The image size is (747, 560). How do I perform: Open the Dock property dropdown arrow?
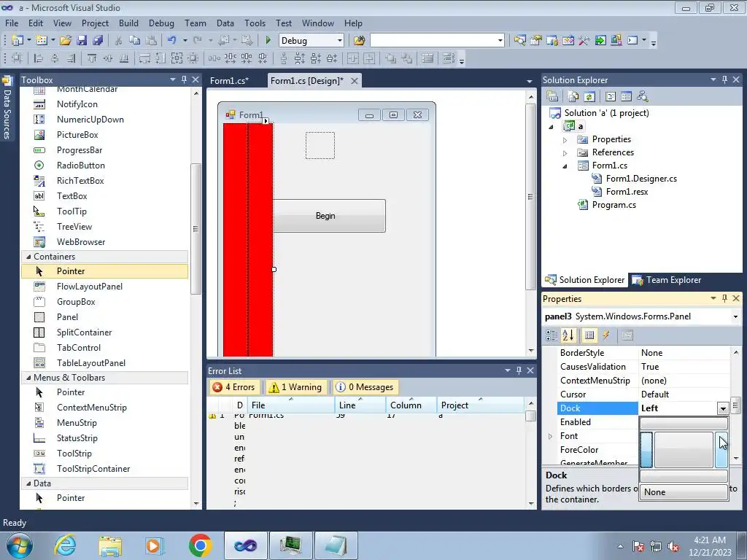pos(723,408)
